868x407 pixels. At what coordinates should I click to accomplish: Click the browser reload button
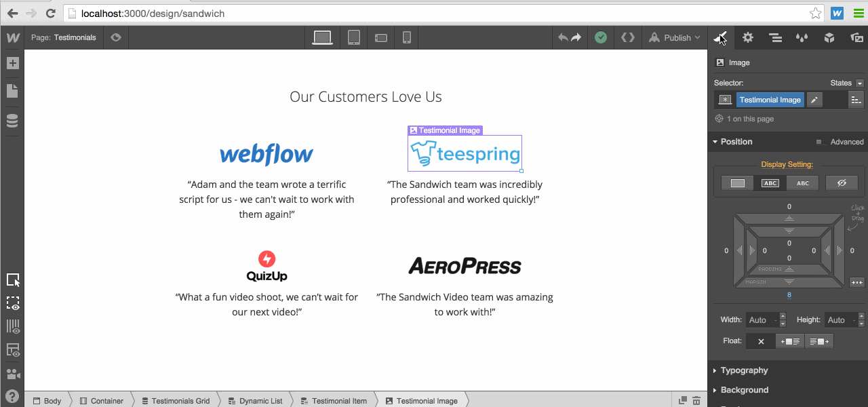pyautogui.click(x=50, y=13)
